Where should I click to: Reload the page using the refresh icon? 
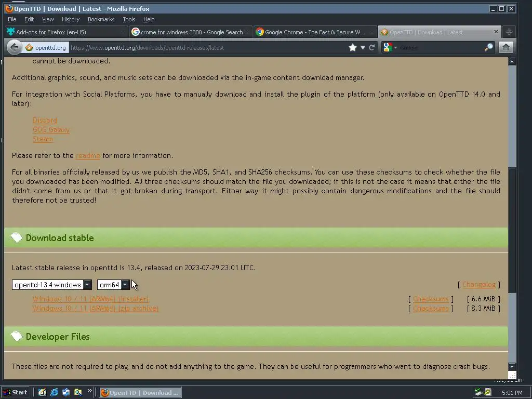coord(372,47)
